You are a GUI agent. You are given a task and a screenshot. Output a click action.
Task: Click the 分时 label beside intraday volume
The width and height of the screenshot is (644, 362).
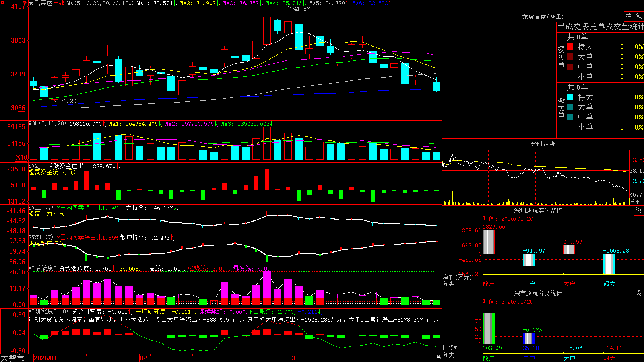(635, 201)
